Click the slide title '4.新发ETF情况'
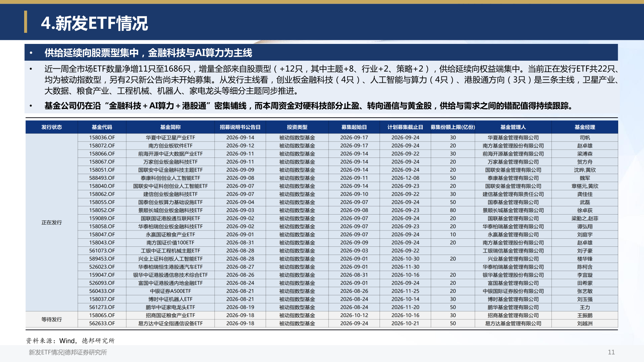Screen dimensions: 644x362 pyautogui.click(x=94, y=23)
